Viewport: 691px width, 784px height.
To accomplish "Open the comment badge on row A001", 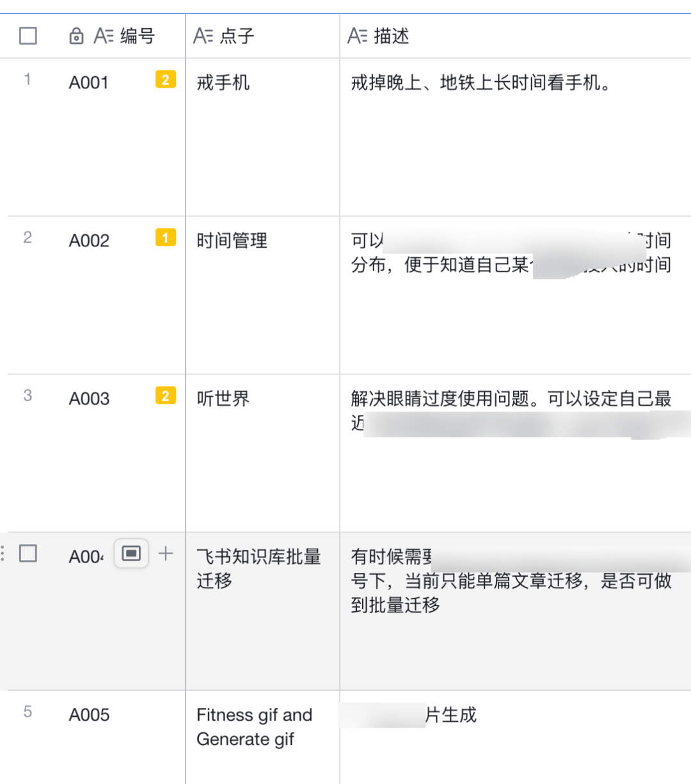I will 165,79.
